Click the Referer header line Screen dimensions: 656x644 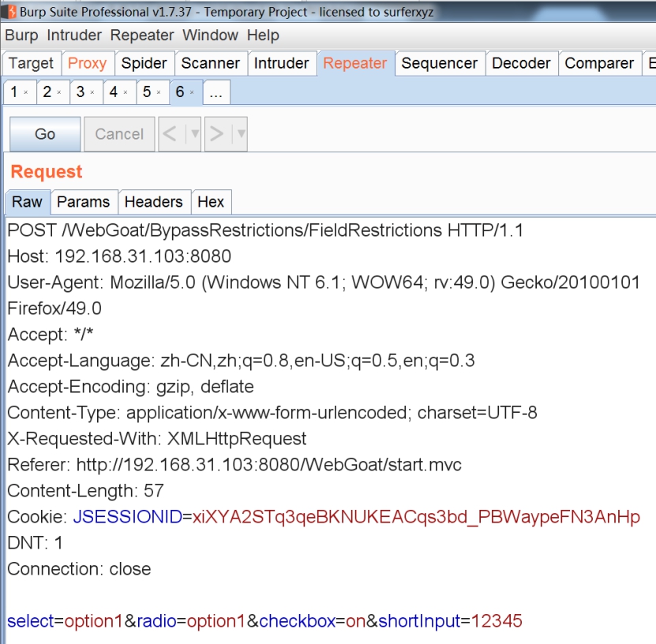click(x=234, y=465)
